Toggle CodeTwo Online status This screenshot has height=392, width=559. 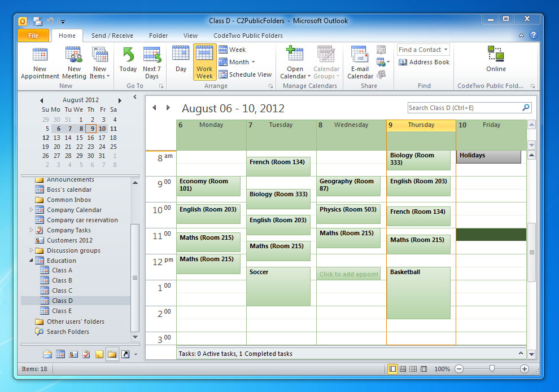click(496, 59)
